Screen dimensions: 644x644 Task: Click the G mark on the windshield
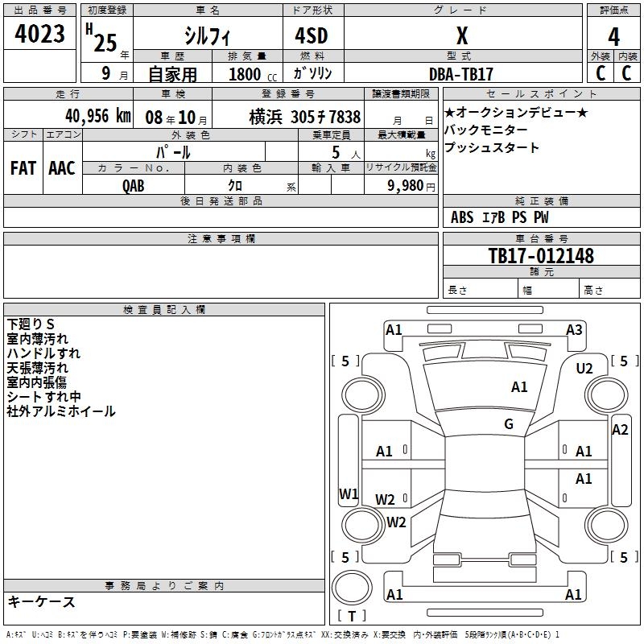click(509, 424)
